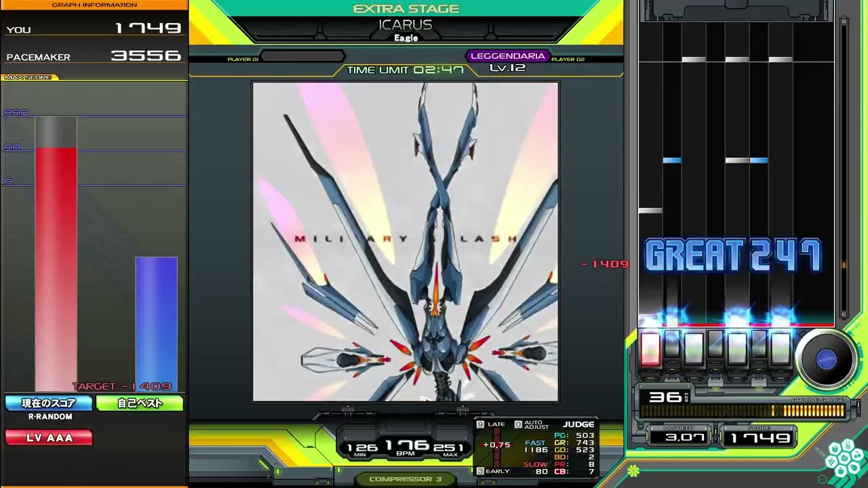The image size is (868, 488).
Task: Click the +0.75 timing marker
Action: click(x=496, y=445)
